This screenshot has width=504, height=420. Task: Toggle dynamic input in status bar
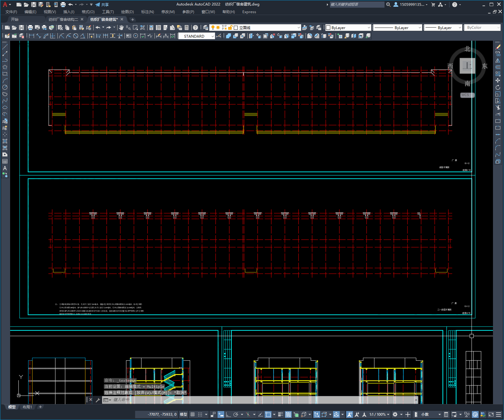pos(221,414)
